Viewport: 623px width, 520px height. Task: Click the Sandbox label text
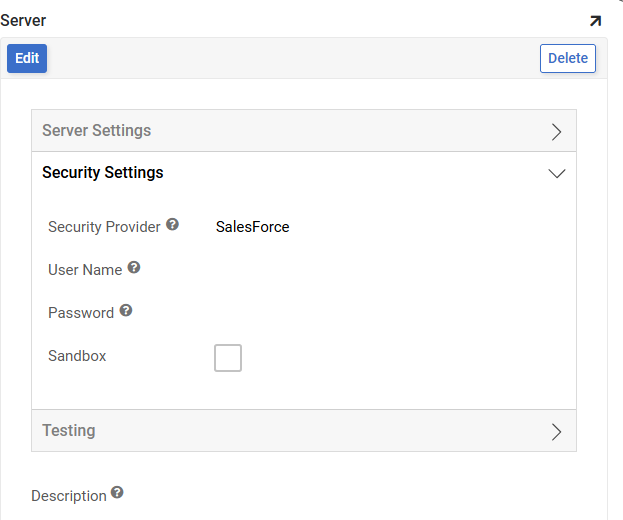(77, 356)
